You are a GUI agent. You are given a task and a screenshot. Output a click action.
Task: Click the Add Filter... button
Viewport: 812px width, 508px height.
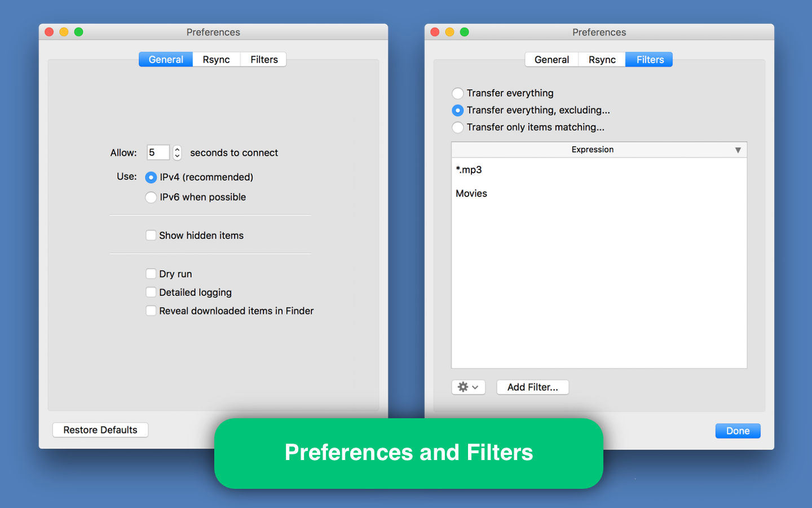point(532,387)
